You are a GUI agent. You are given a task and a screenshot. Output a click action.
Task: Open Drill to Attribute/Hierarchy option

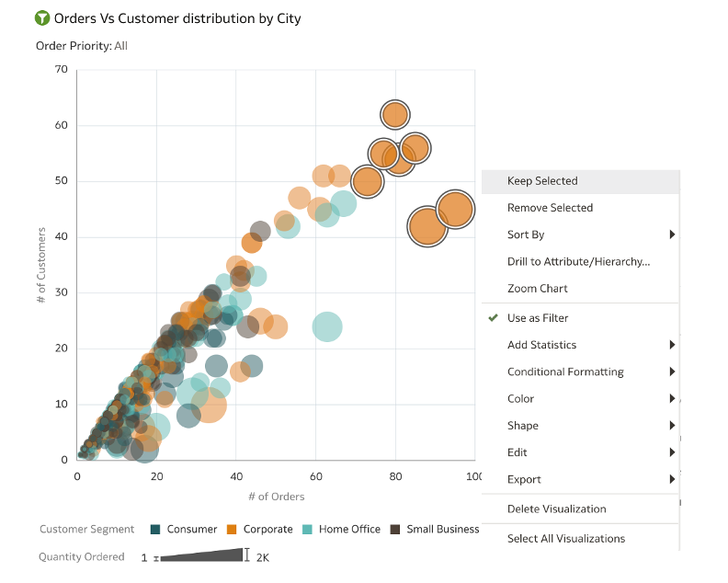578,262
